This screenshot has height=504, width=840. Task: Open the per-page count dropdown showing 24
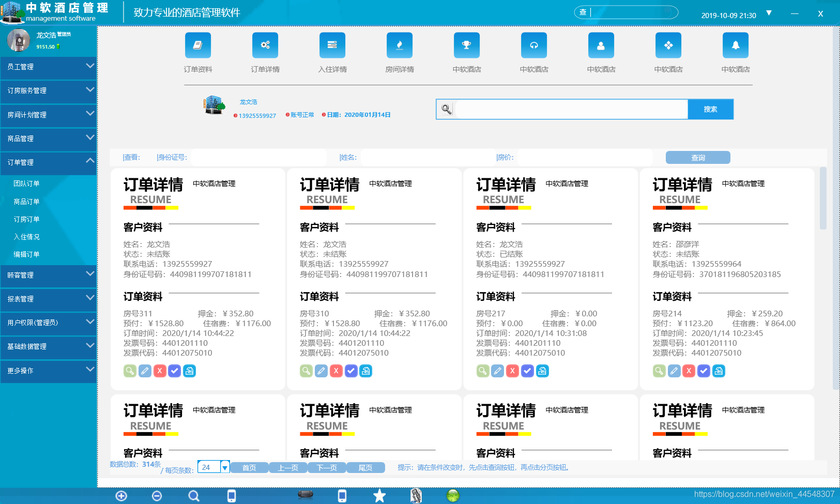225,467
